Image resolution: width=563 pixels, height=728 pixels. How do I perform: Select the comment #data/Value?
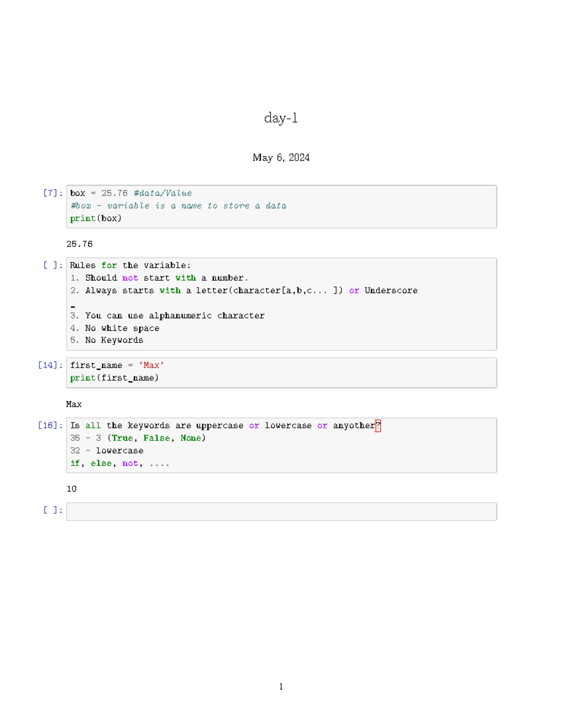pyautogui.click(x=162, y=193)
